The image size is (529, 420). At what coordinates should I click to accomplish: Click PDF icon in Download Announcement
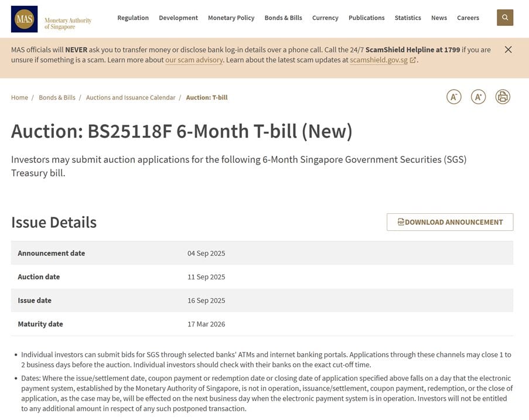point(401,221)
